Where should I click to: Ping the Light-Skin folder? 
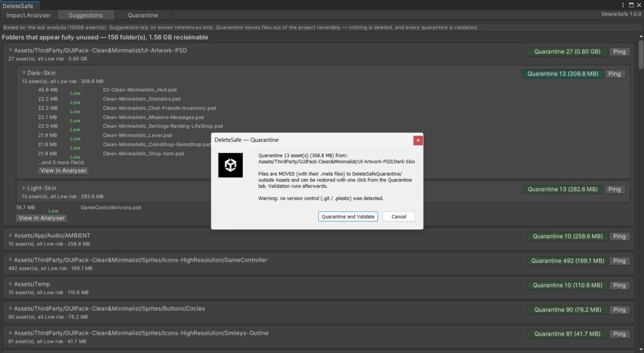614,189
